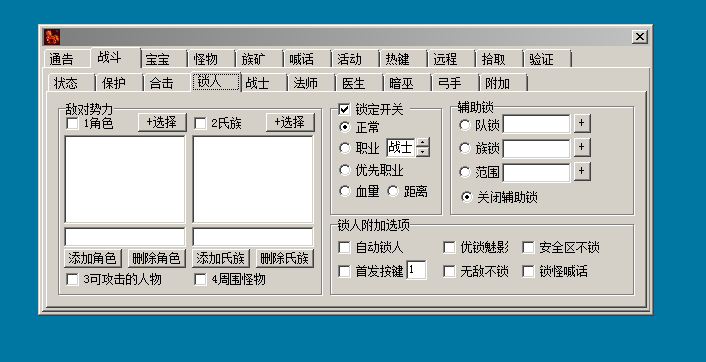Click the 1角色 list box

click(x=125, y=179)
